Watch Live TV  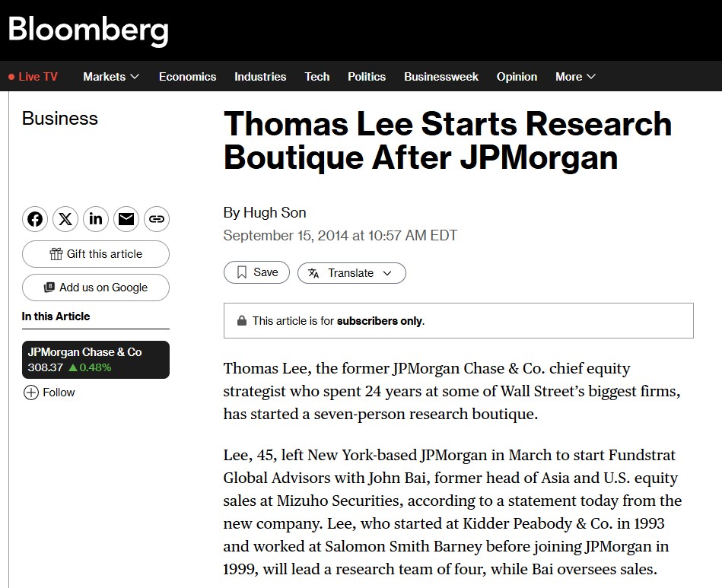[x=33, y=77]
